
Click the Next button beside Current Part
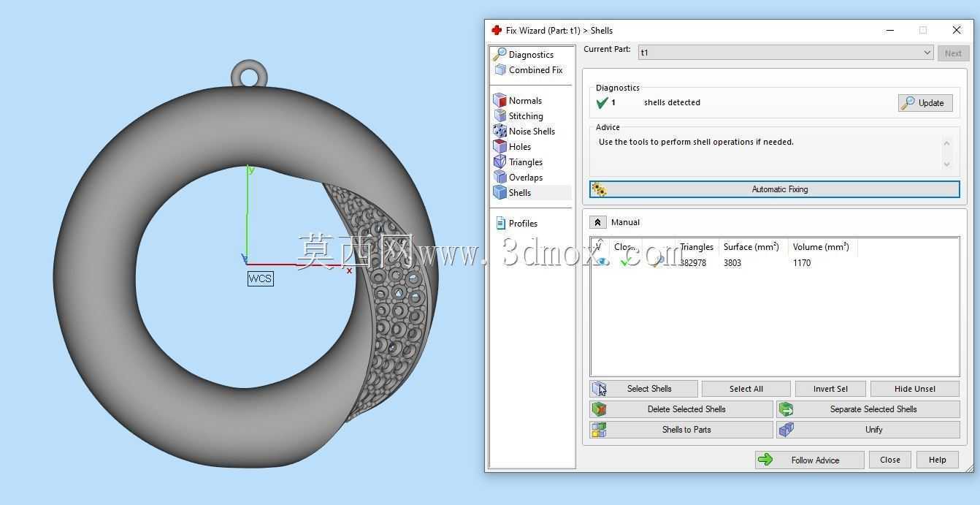click(x=953, y=53)
